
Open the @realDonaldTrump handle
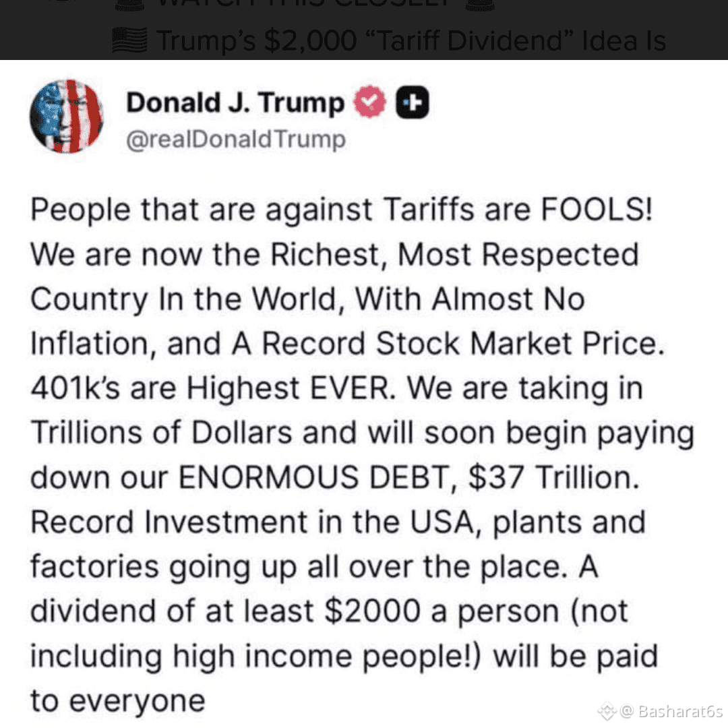coord(236,140)
